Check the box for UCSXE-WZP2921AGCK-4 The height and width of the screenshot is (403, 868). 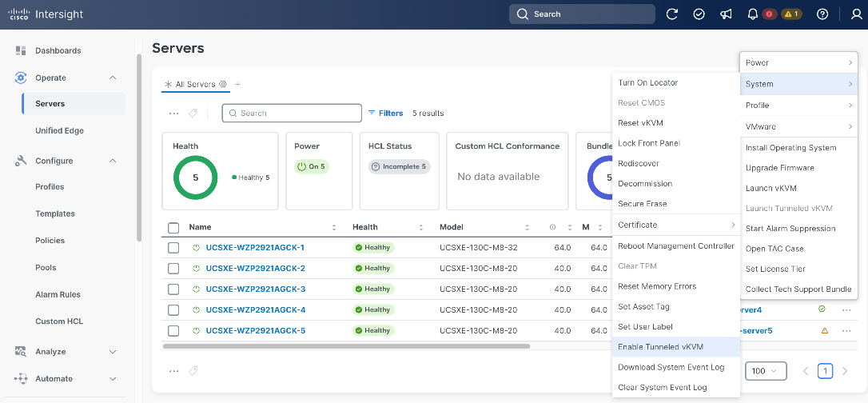coord(173,310)
